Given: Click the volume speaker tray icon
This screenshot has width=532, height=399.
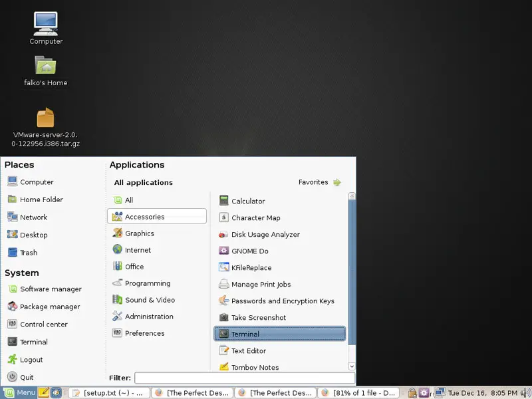Looking at the screenshot, I should (x=525, y=393).
